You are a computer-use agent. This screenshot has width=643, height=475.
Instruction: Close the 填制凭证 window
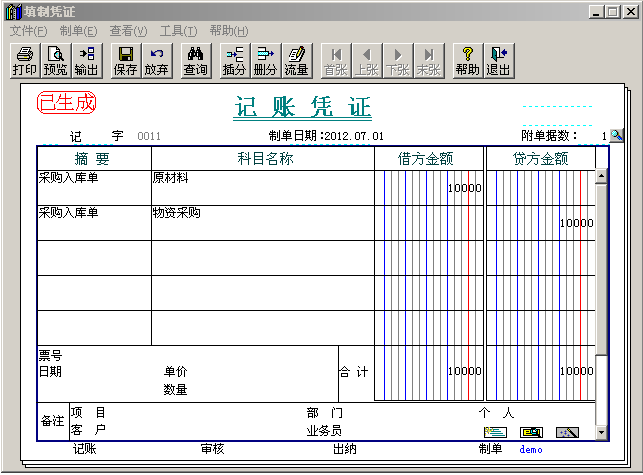tap(630, 12)
